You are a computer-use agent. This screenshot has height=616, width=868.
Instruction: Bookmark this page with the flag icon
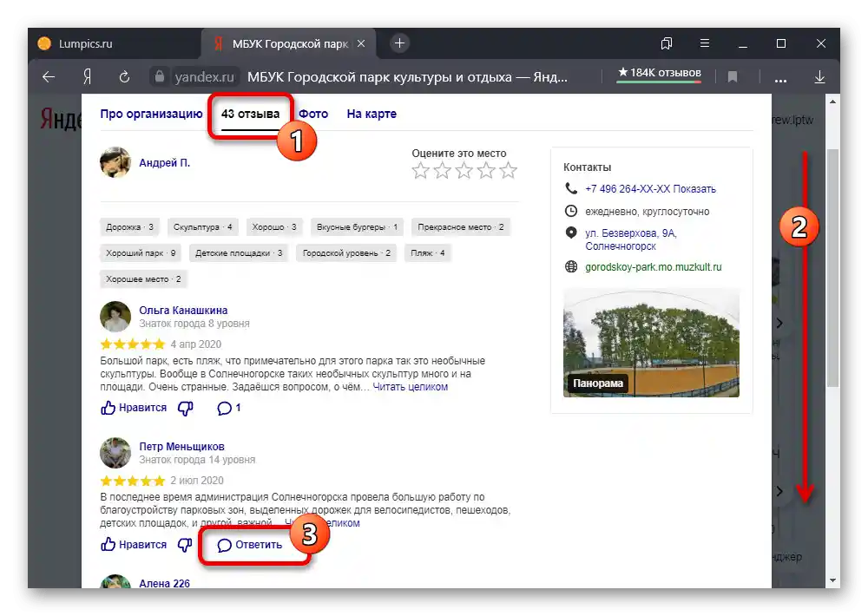pyautogui.click(x=733, y=77)
